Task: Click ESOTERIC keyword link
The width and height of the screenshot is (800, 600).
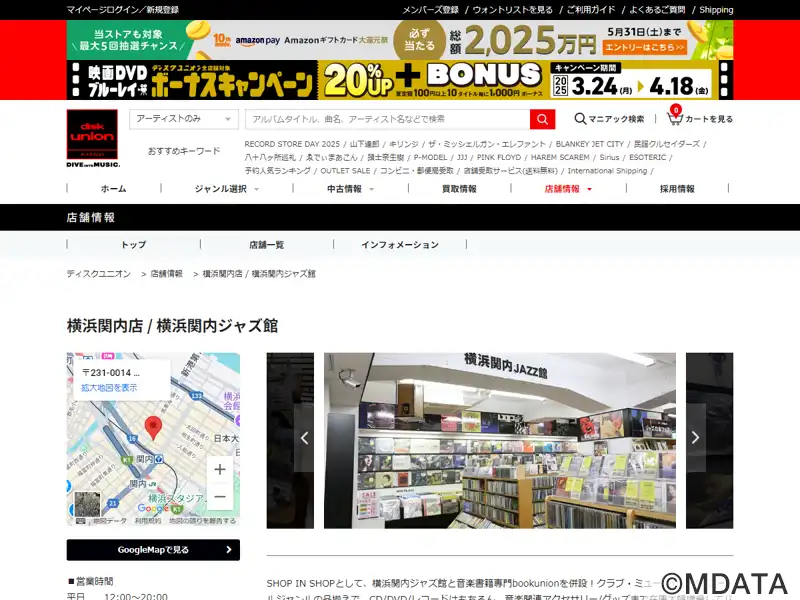Action: 647,157
